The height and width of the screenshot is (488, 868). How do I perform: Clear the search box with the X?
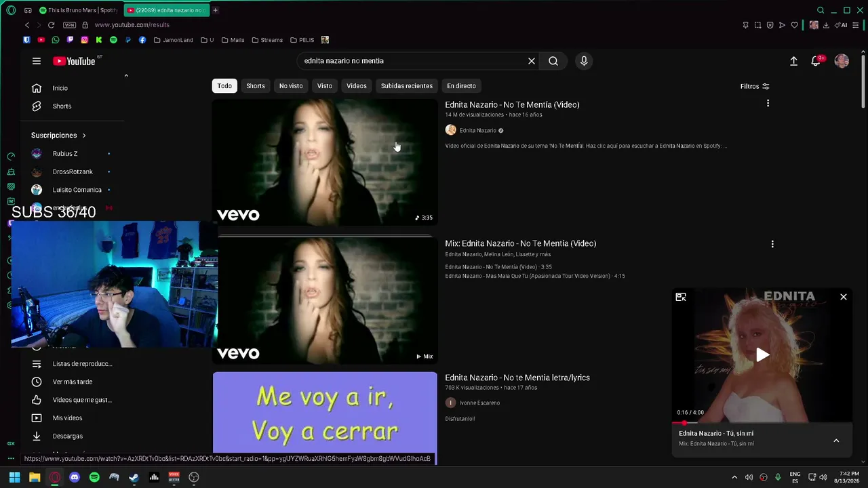point(532,61)
